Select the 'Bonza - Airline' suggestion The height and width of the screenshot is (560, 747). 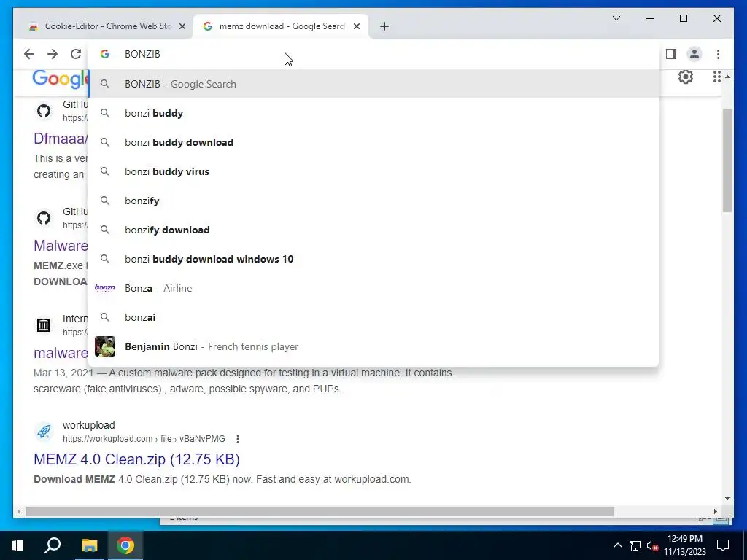[374, 288]
